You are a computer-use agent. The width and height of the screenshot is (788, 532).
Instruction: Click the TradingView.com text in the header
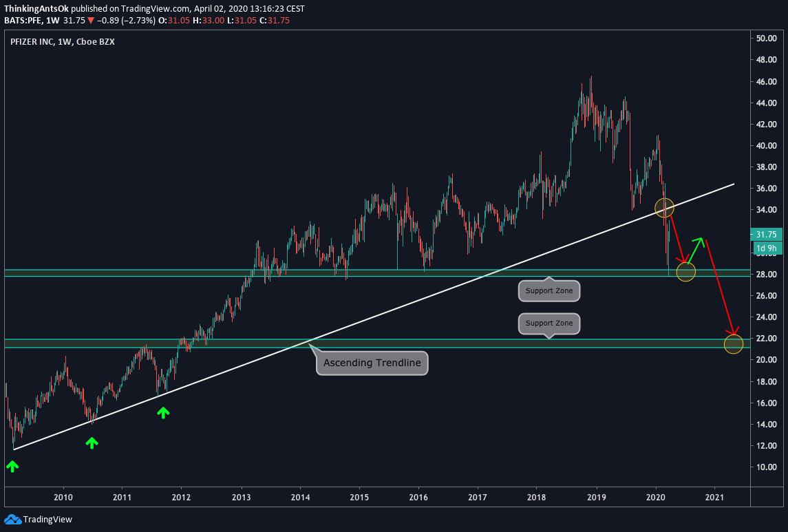click(156, 8)
